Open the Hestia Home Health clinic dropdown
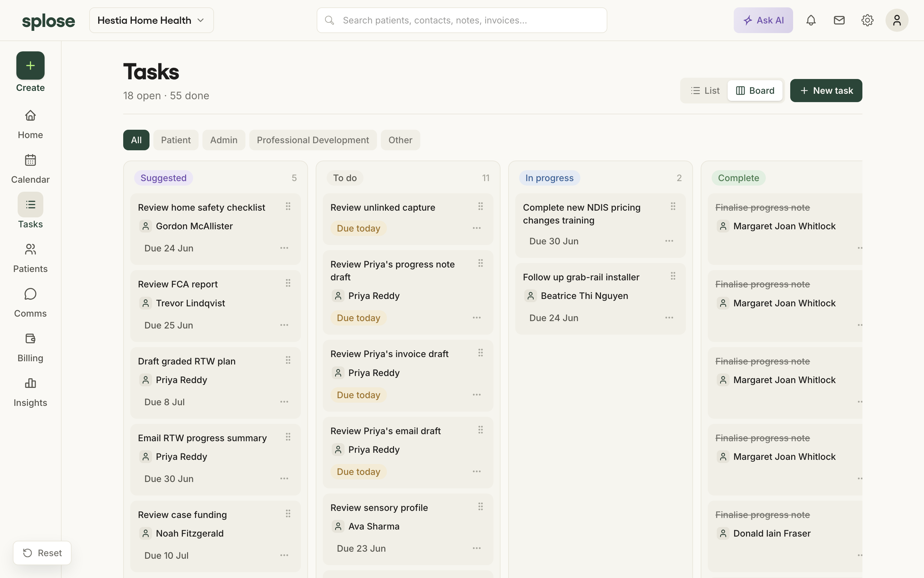924x578 pixels. tap(151, 20)
